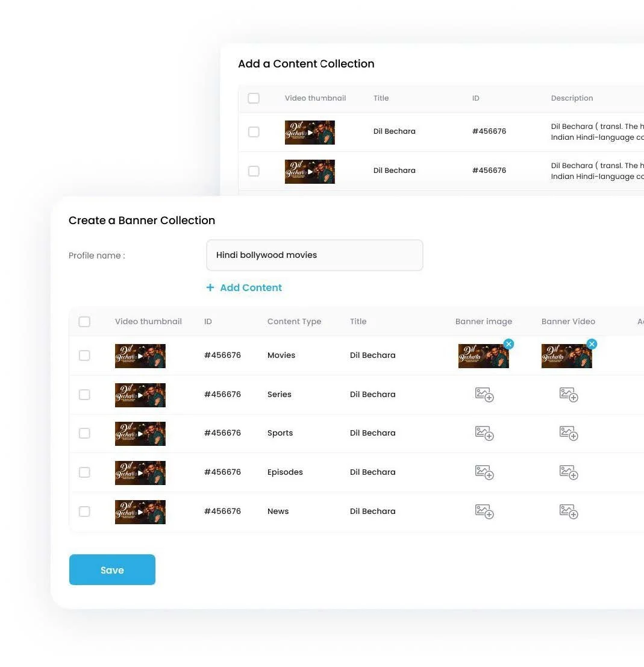Check the Movies row checkbox
Viewport: 644px width, 667px height.
click(x=84, y=355)
